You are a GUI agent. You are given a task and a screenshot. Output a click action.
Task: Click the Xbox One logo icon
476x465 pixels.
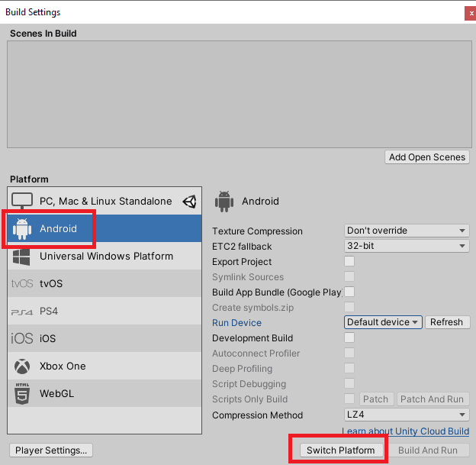click(22, 366)
